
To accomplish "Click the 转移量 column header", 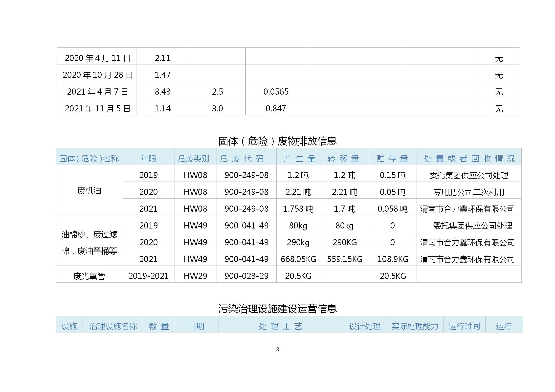I will 343,158.
